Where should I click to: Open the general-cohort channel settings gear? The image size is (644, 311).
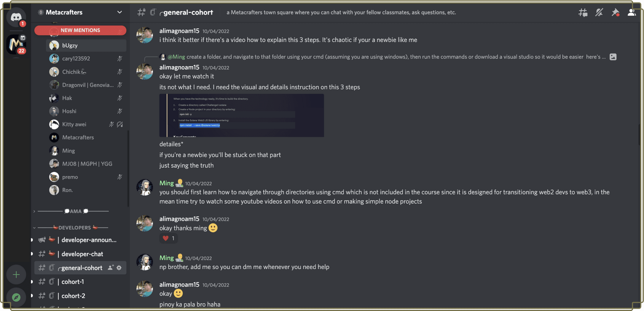119,267
